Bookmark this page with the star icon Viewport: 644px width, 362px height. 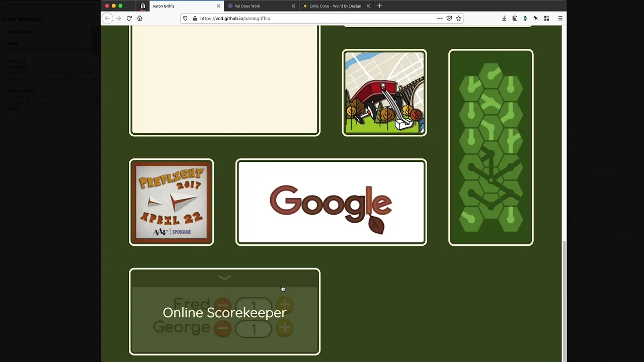pos(458,18)
